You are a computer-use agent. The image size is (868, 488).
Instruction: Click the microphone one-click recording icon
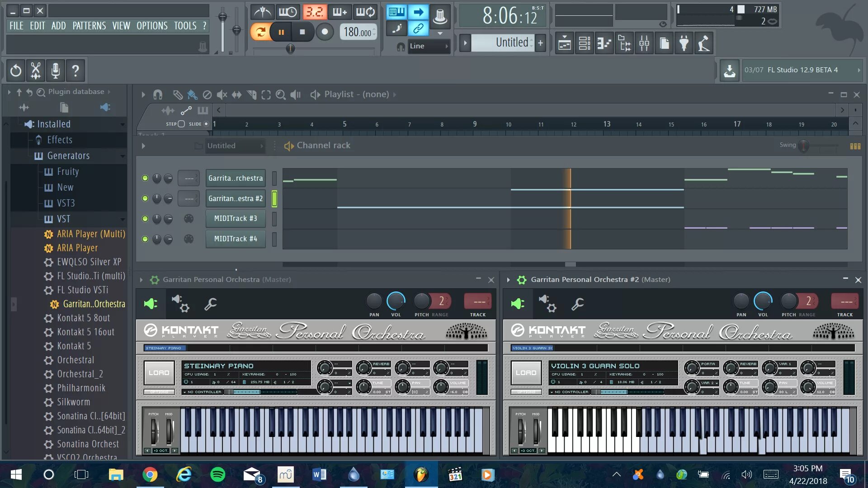56,70
